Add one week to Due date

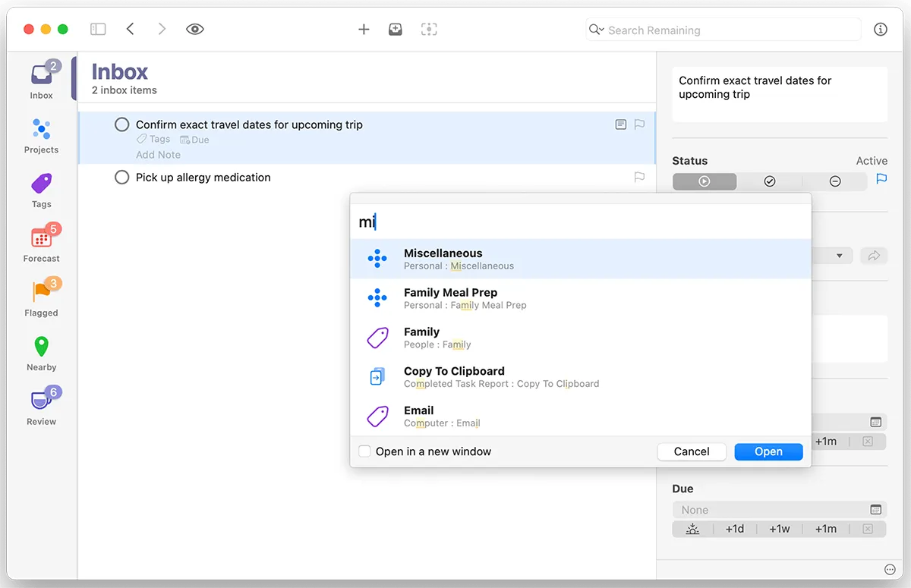780,529
